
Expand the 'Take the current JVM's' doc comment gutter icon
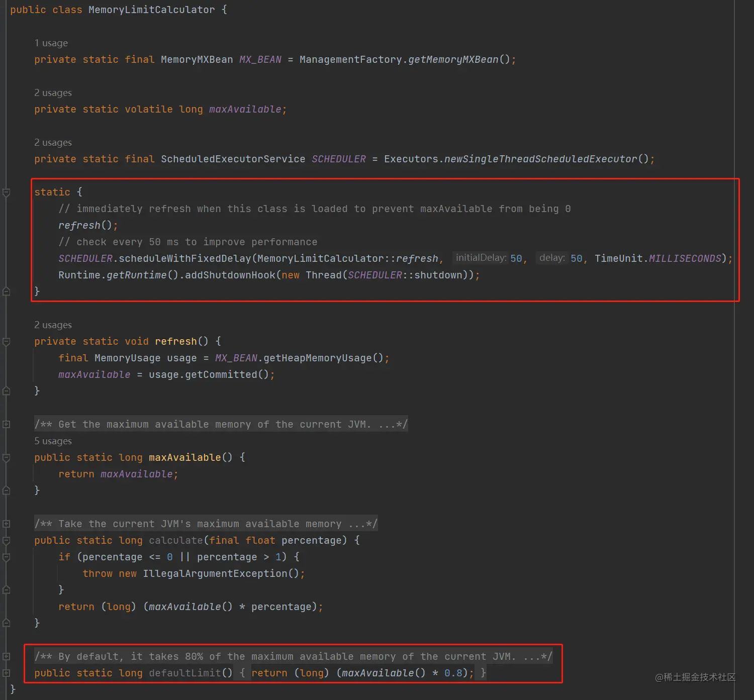[x=7, y=524]
